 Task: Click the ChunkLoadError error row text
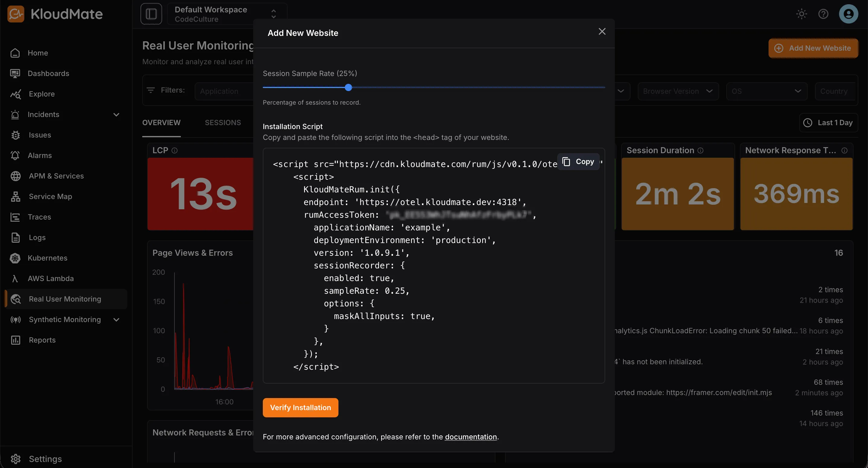tap(706, 331)
